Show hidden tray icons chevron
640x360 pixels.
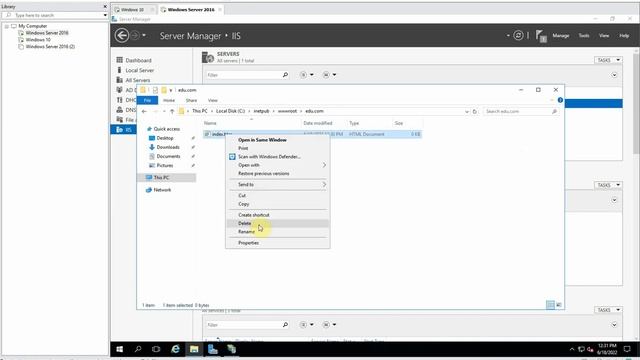point(572,349)
